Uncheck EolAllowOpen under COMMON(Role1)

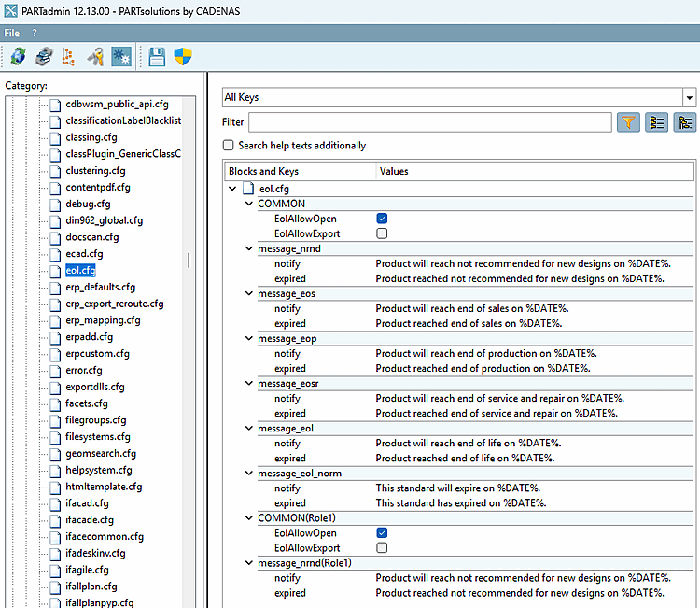click(382, 532)
